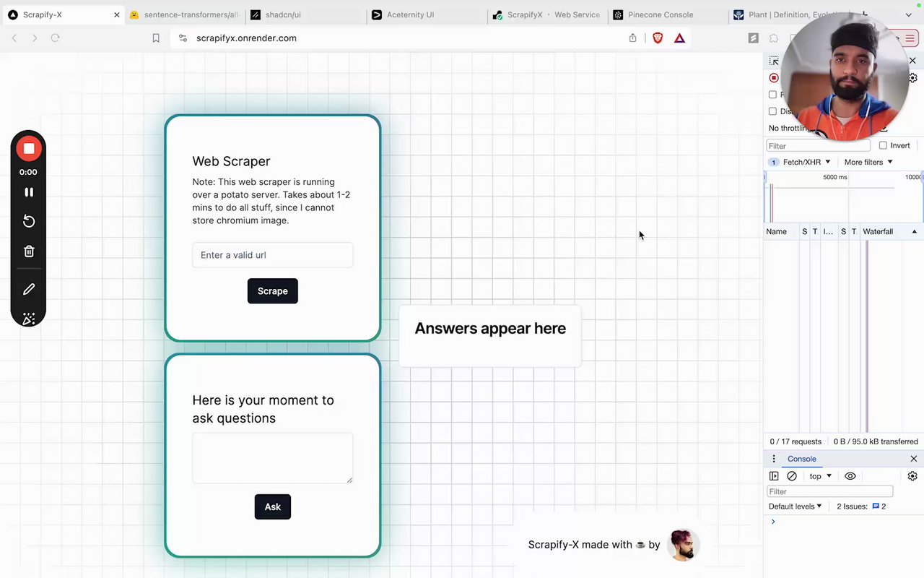Select the Console drawer tab
Viewport: 924px width, 578px height.
click(801, 459)
